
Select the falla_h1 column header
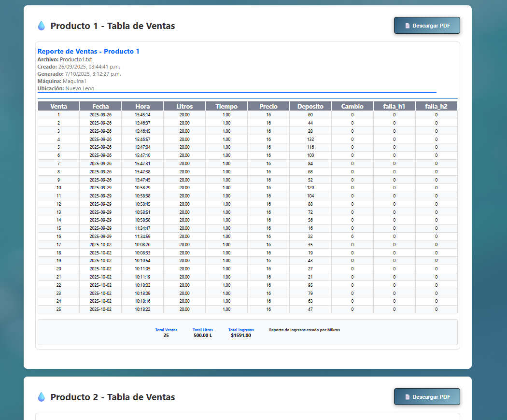394,106
